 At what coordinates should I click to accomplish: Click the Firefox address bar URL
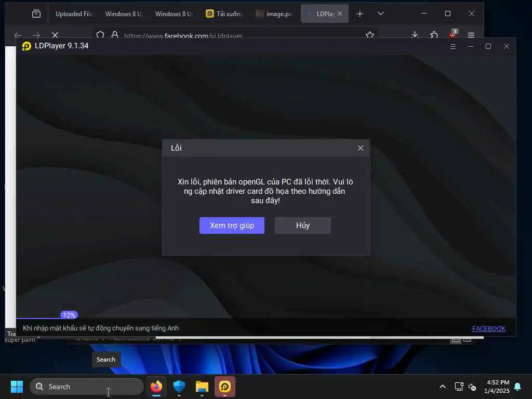coord(183,36)
